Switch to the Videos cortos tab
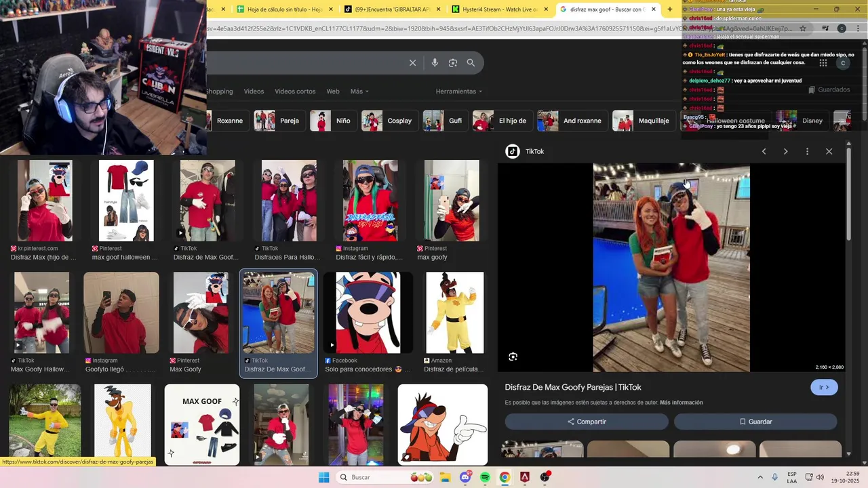The image size is (868, 488). pos(295,91)
